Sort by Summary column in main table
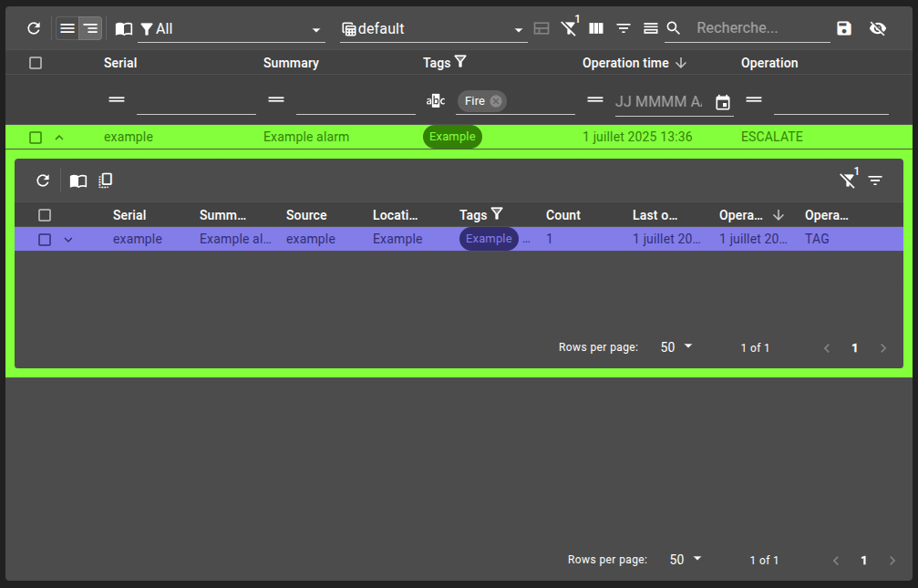 coord(291,63)
